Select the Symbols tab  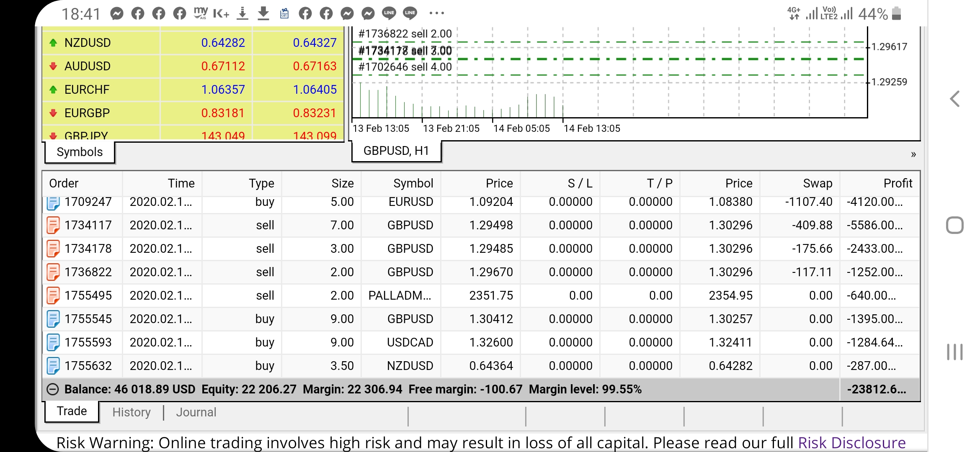point(80,152)
